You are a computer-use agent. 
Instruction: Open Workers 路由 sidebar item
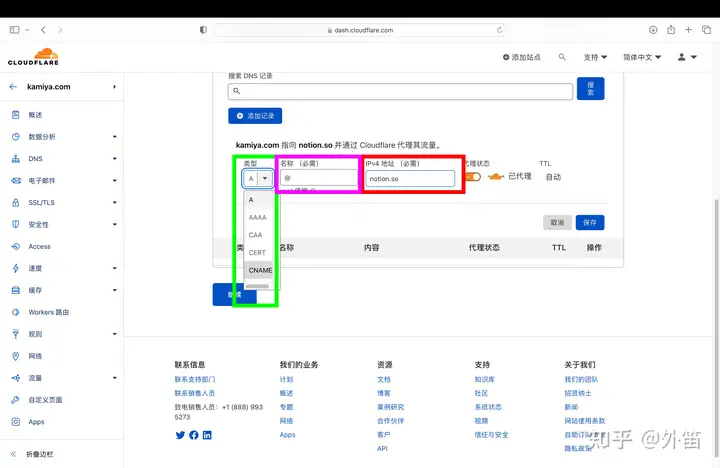pyautogui.click(x=49, y=312)
